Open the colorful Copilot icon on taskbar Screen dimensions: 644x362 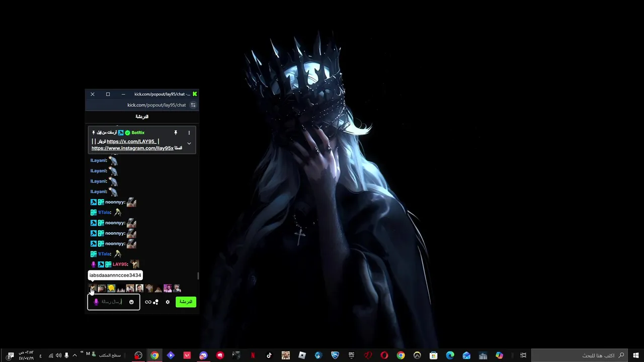point(499,355)
